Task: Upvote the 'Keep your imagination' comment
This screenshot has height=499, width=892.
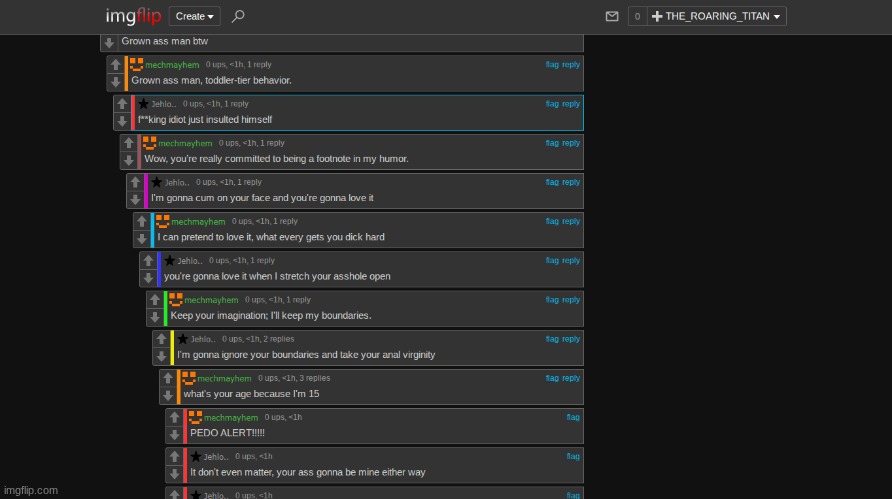Action: click(x=154, y=300)
